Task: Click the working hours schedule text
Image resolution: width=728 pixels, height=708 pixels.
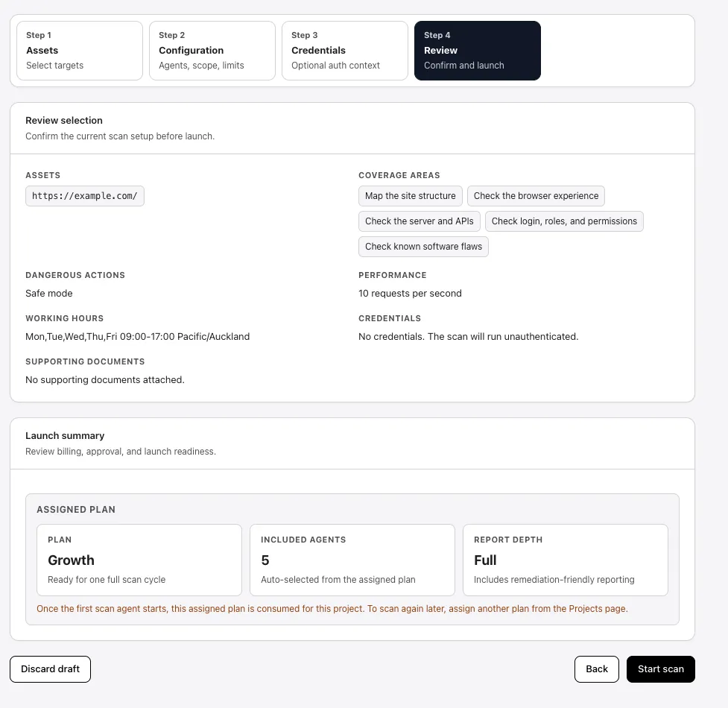Action: (137, 336)
